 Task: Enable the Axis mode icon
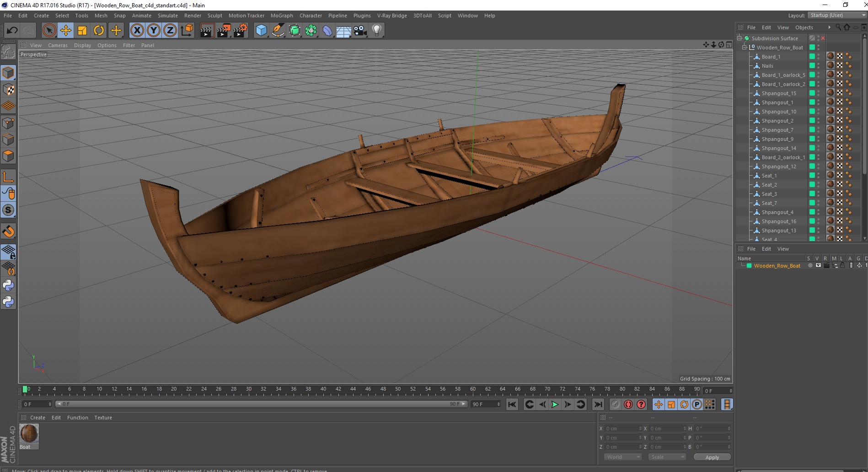pos(8,177)
